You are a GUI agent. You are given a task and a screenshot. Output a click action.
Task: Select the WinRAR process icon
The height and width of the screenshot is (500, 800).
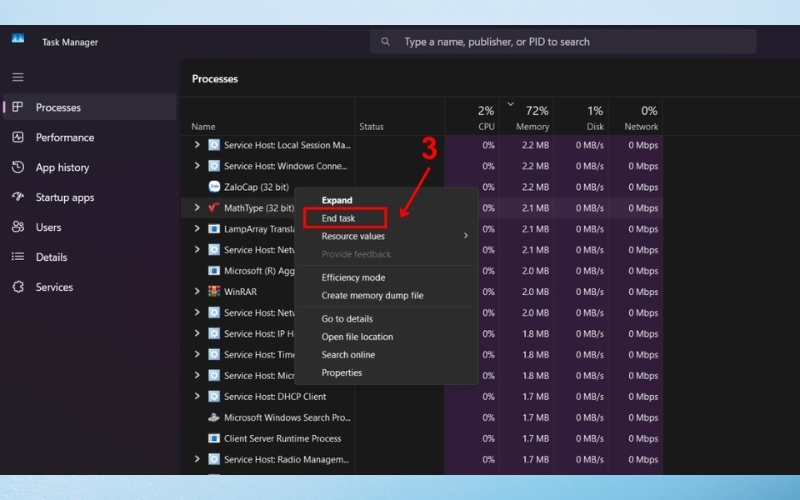point(214,292)
